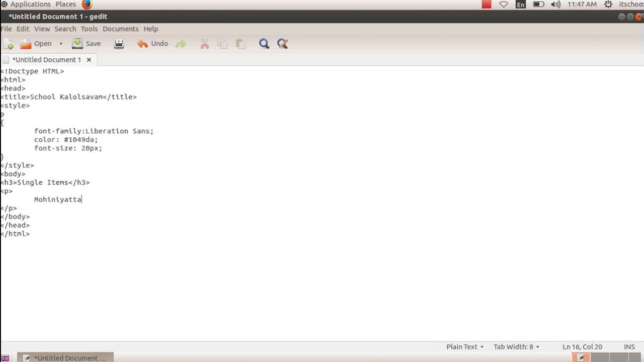Click the word Mohiniyatta in editor
This screenshot has width=644, height=362.
(x=57, y=200)
